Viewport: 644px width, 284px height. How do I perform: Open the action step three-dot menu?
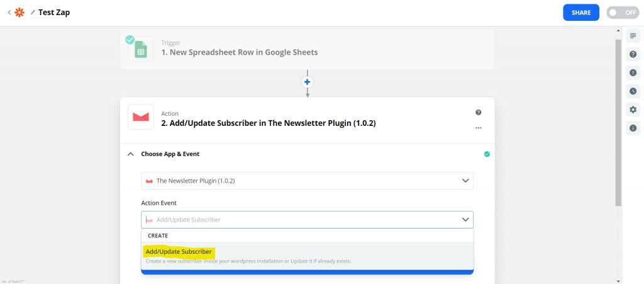point(478,128)
